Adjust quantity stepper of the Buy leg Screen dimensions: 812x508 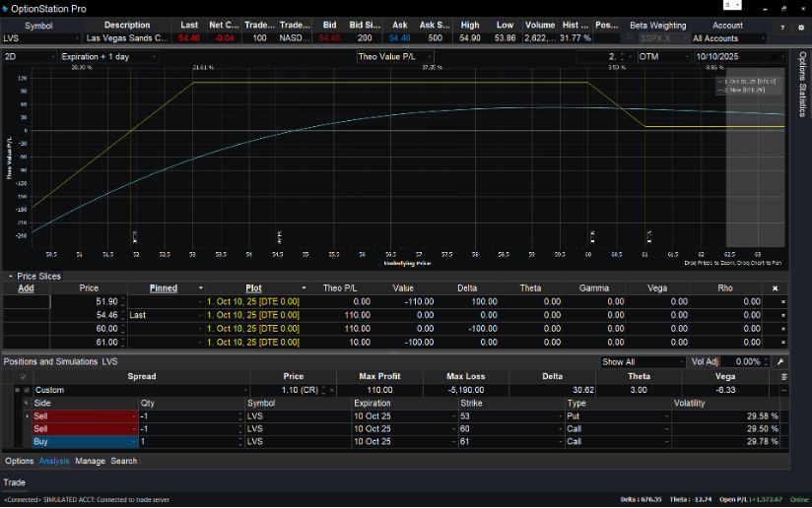coord(240,442)
